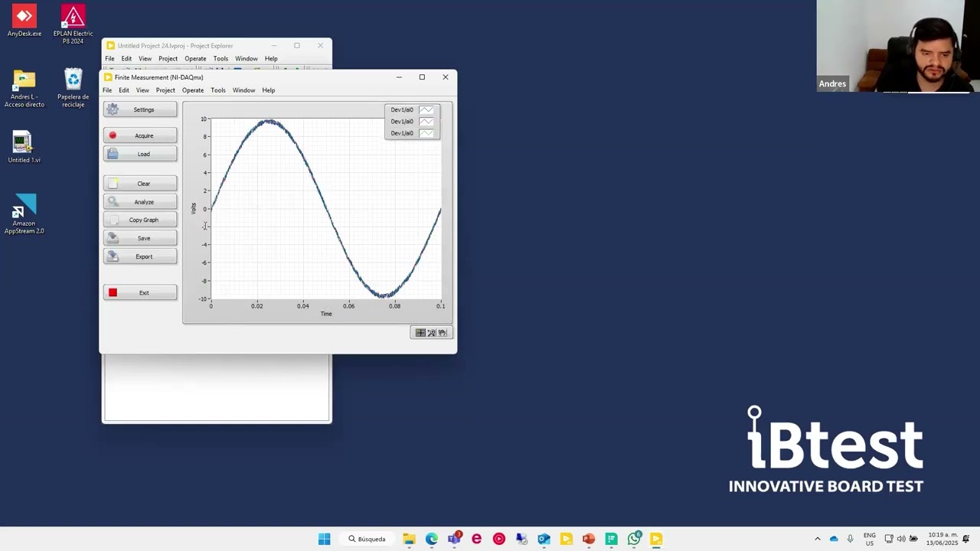Select the cursor movement tool in graph palette
This screenshot has width=980, height=551.
point(420,333)
